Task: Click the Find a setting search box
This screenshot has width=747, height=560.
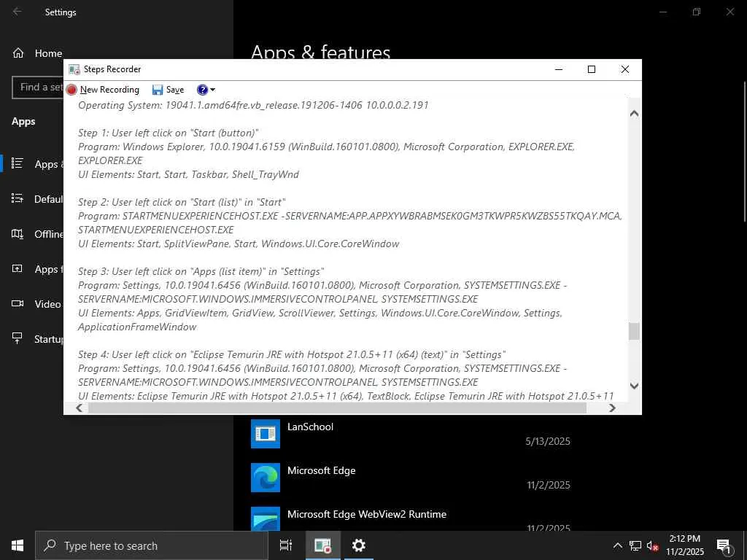Action: 38,87
